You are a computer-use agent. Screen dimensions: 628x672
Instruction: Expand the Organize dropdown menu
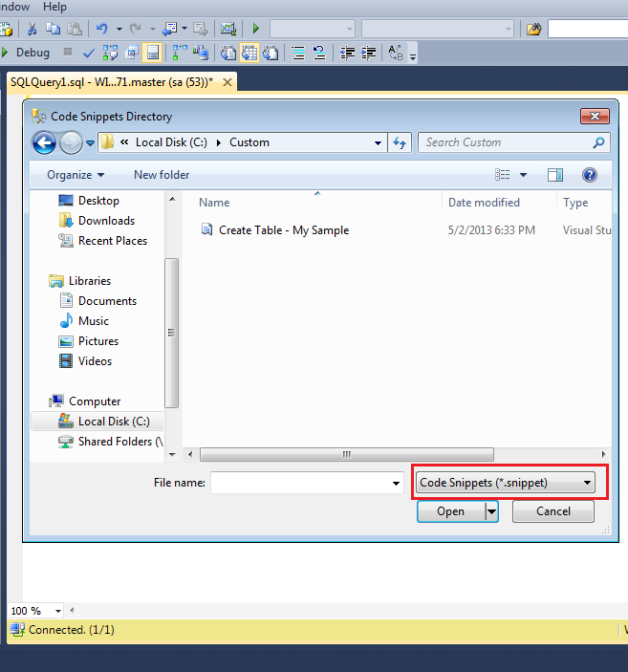pos(76,175)
